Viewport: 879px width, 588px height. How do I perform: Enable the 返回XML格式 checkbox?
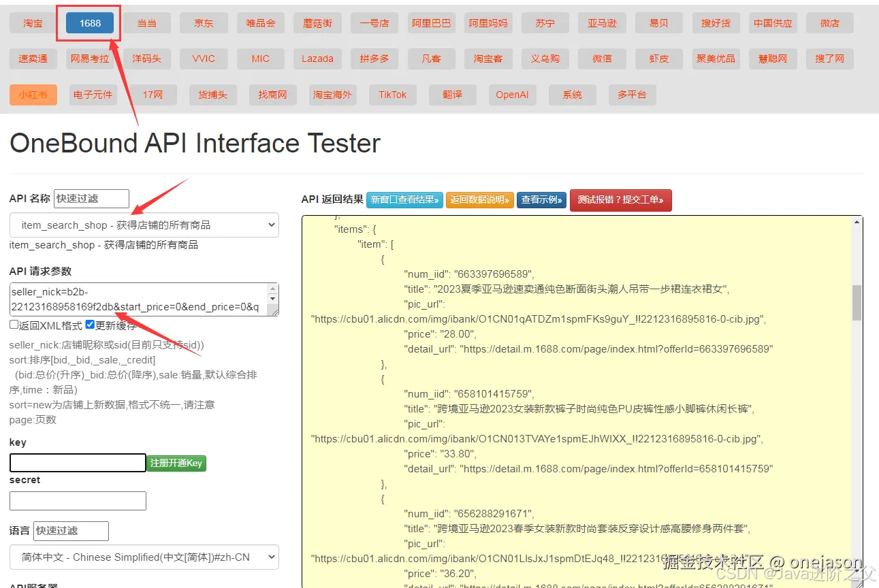14,325
